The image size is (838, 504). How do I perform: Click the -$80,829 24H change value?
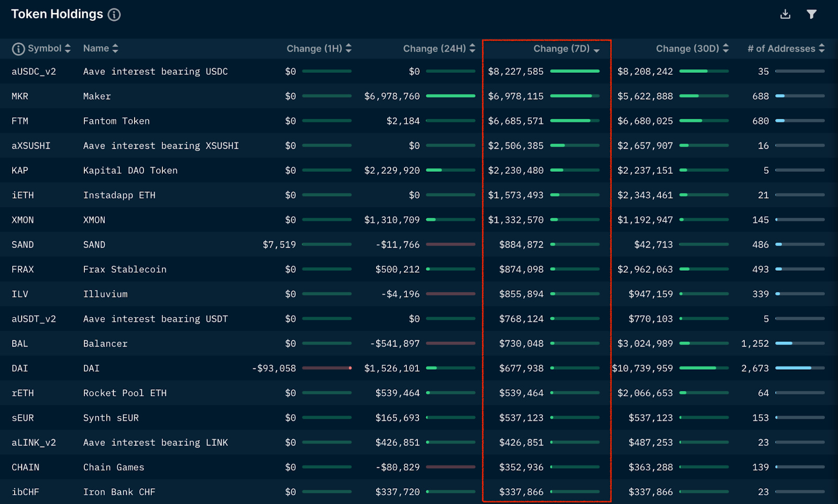(x=398, y=467)
